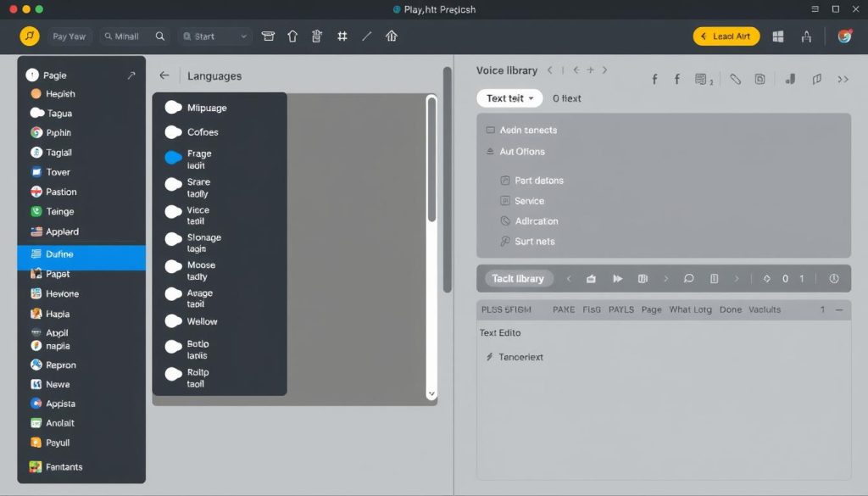Click the map icon next to Voice library

click(816, 78)
